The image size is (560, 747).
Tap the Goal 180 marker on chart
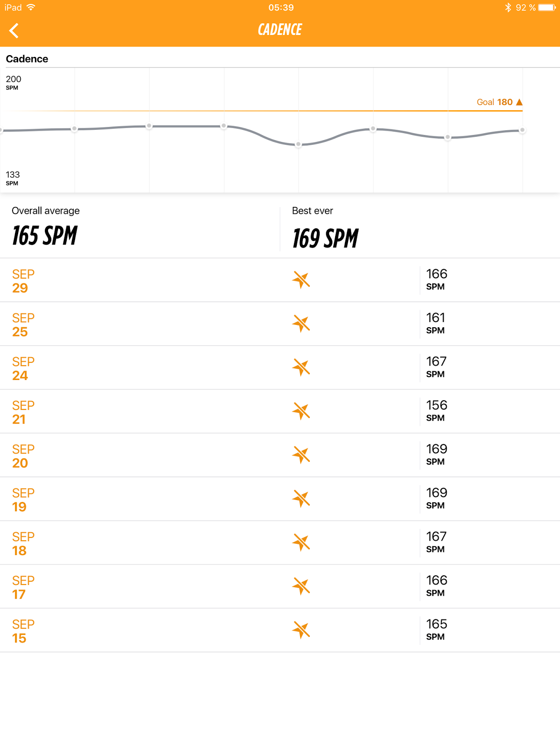[499, 102]
